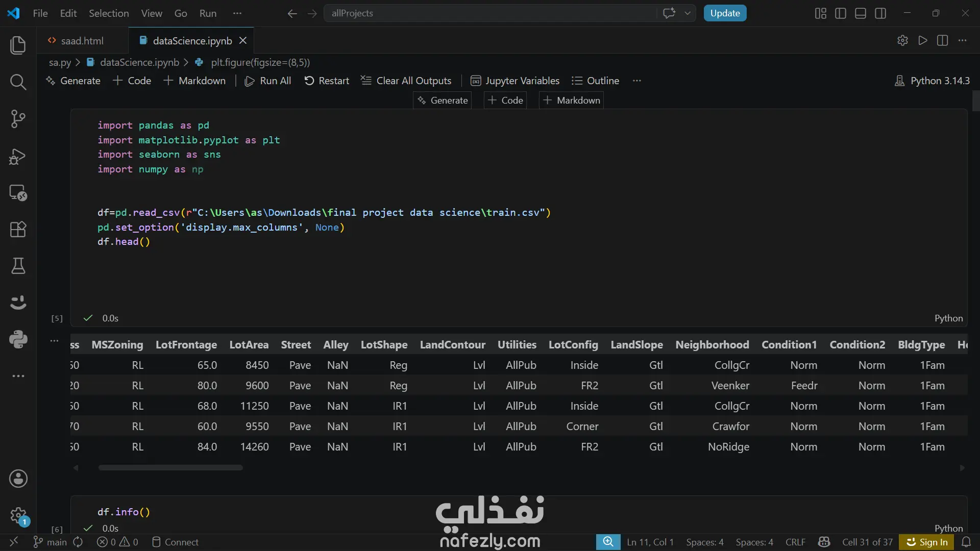Open the Accounts menu icon
The image size is (980, 551).
[18, 479]
